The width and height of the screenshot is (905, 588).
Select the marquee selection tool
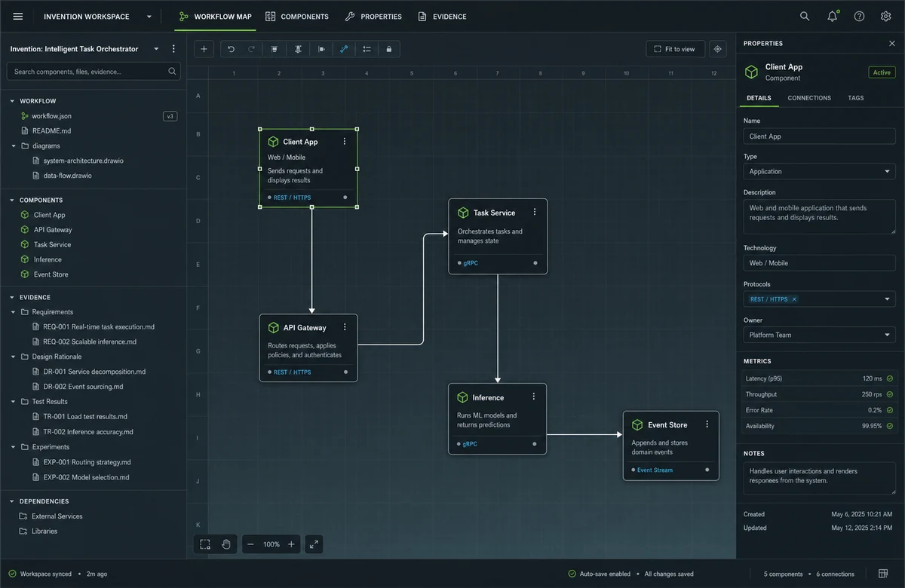pos(205,544)
